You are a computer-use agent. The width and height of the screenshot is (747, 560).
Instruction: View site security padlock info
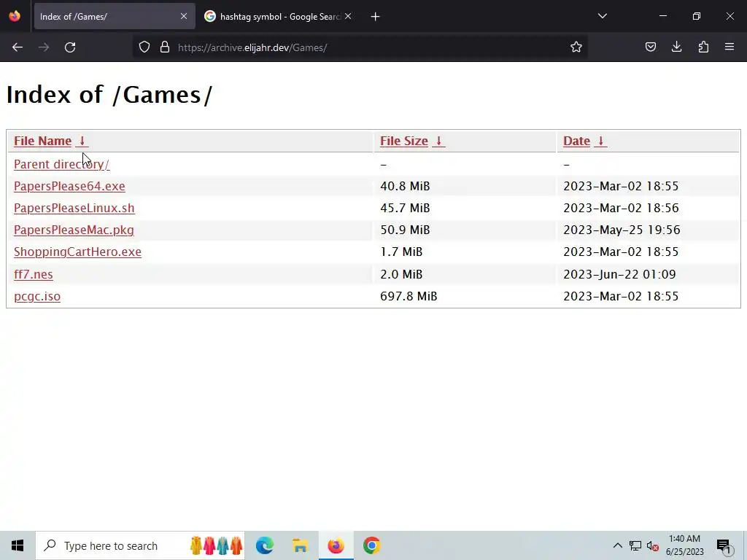point(165,47)
